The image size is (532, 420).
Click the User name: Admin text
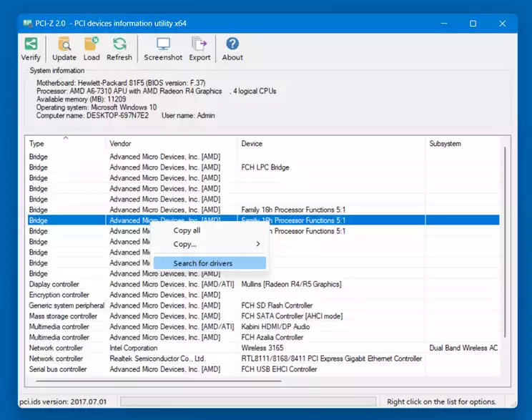coord(188,115)
